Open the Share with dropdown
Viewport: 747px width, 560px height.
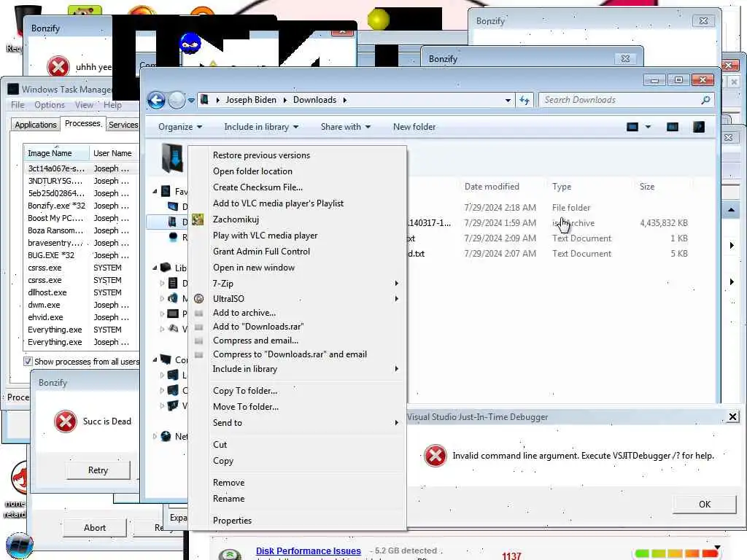[x=345, y=127]
